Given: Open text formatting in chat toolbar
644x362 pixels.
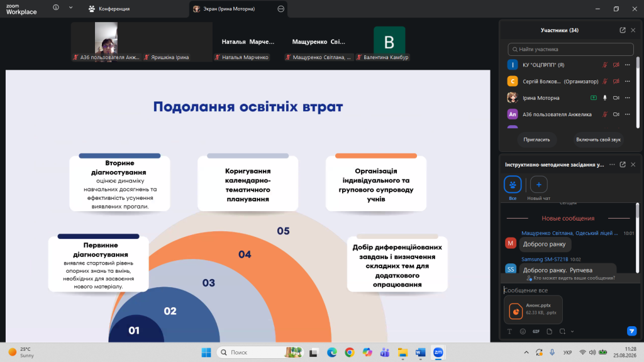Looking at the screenshot, I should [509, 331].
